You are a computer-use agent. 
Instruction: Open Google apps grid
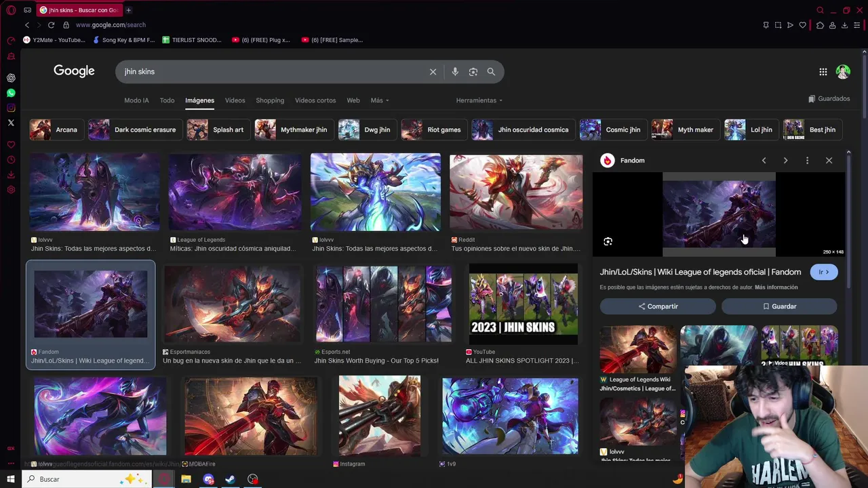click(x=823, y=72)
